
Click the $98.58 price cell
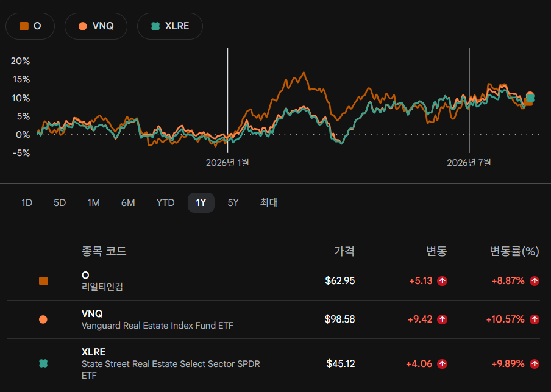click(340, 319)
